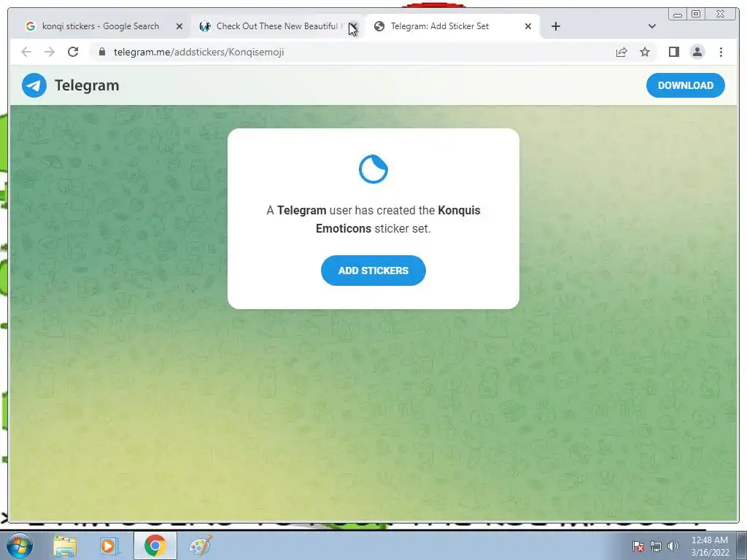This screenshot has height=560, width=747.
Task: Share this page from the address bar
Action: [x=622, y=52]
